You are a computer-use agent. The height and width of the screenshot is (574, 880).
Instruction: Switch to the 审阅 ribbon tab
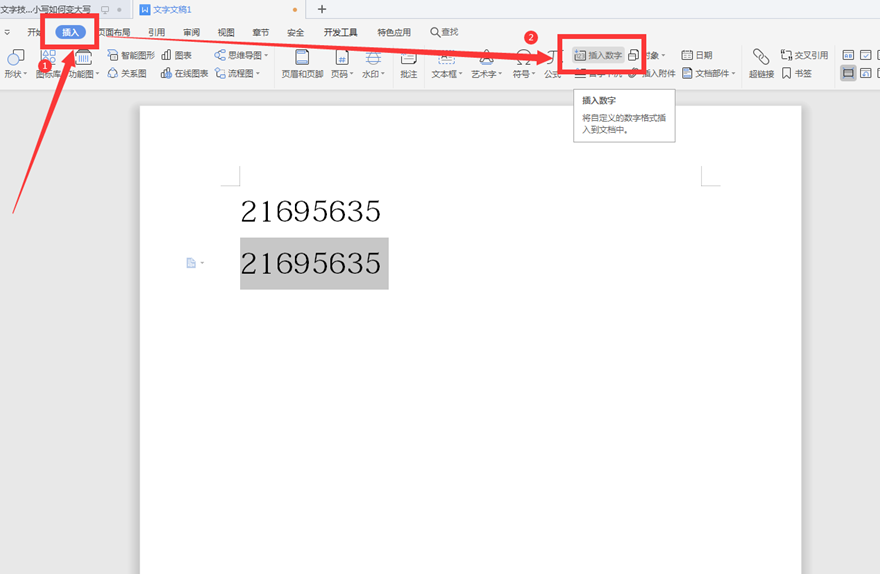(x=191, y=32)
